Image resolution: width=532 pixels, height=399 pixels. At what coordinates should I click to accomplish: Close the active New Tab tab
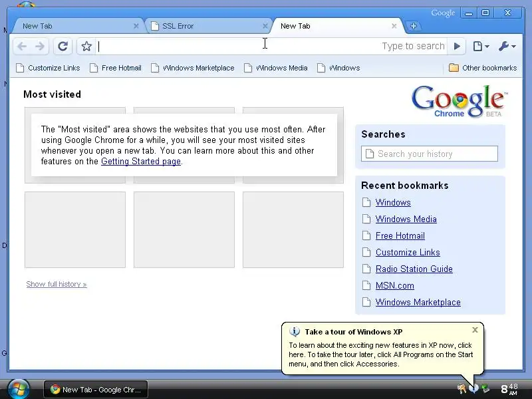tap(394, 26)
